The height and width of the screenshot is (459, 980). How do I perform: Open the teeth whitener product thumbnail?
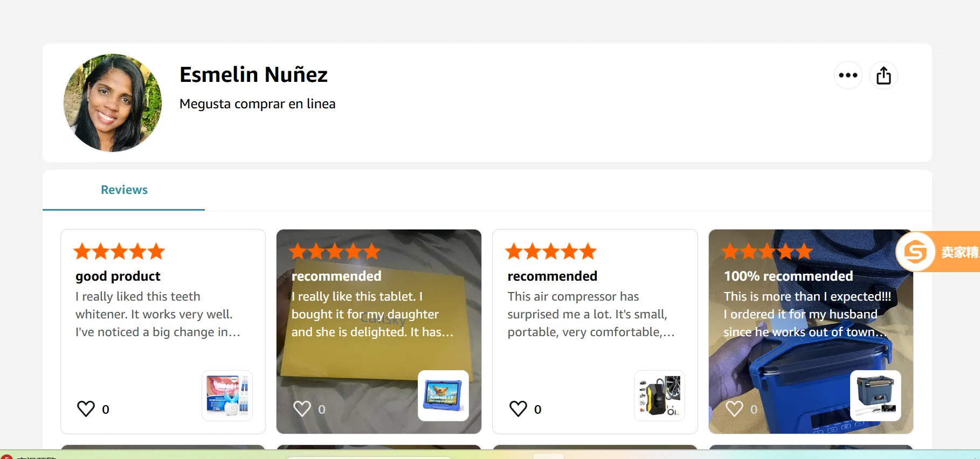tap(227, 395)
